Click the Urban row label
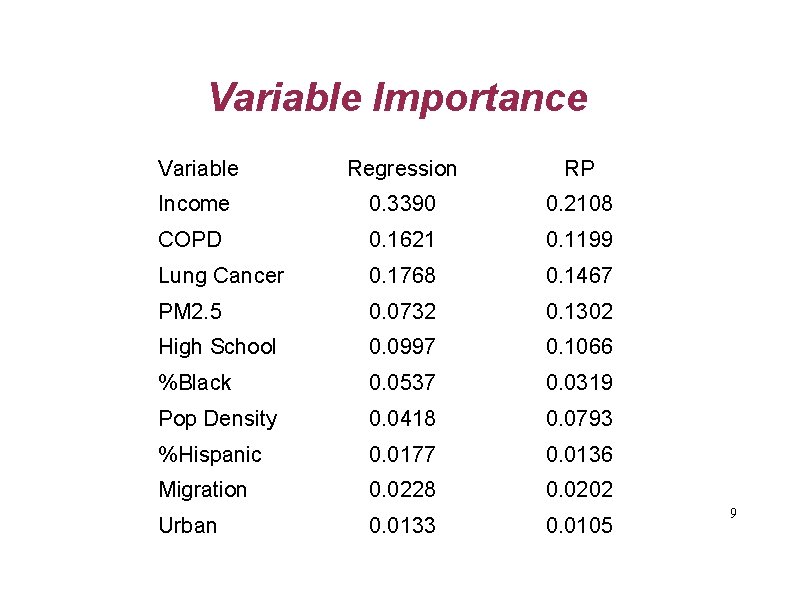The image size is (794, 595). click(x=187, y=526)
